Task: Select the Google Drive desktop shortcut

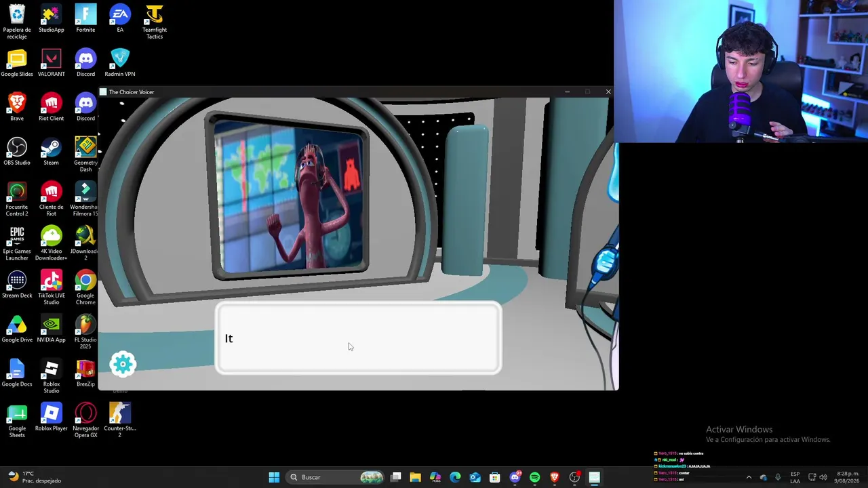Action: point(17,329)
